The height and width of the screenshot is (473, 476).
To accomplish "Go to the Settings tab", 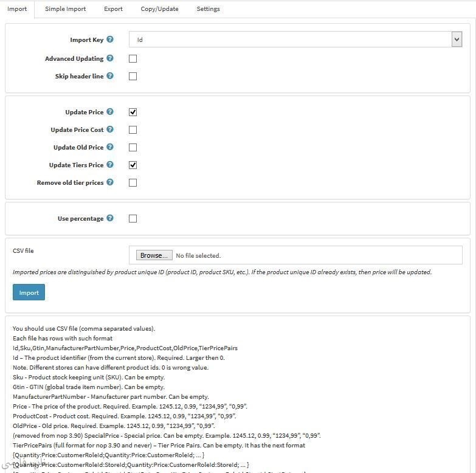I will (208, 9).
